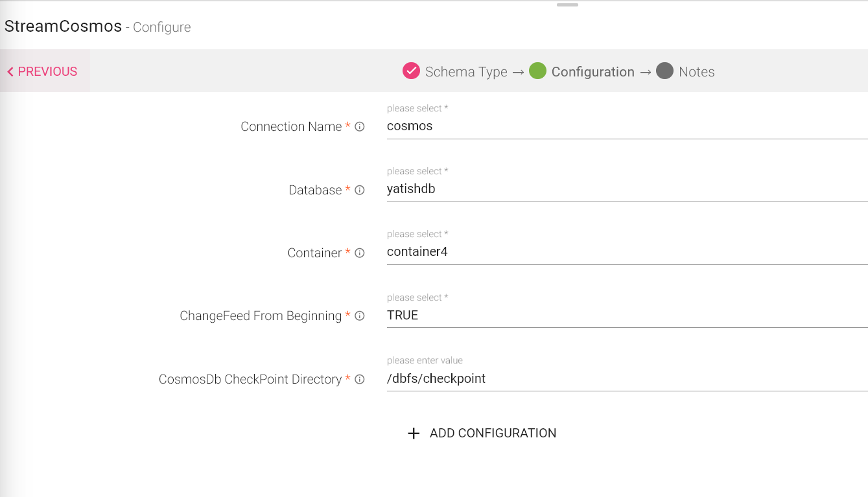
Task: Open ChangeFeed From Beginning dropdown showing TRUE
Action: tap(626, 316)
